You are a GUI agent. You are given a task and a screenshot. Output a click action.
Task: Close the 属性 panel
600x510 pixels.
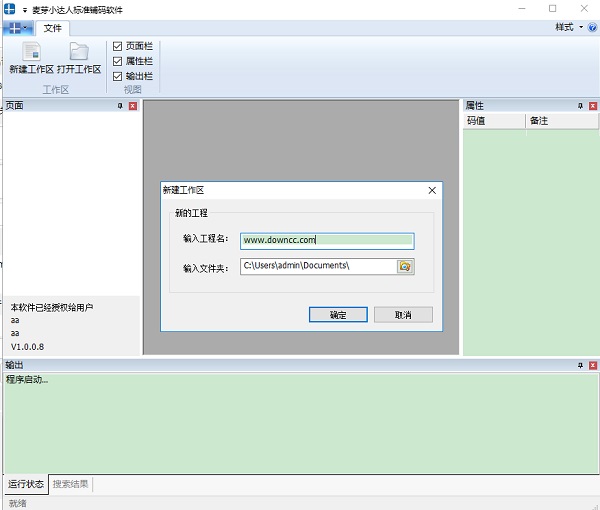(x=593, y=106)
